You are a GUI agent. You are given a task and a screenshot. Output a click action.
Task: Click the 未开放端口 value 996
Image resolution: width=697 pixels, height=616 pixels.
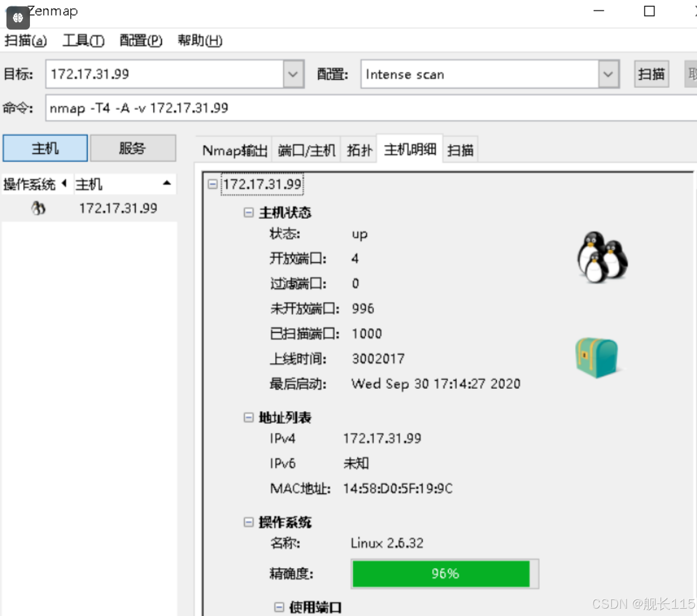(x=363, y=308)
